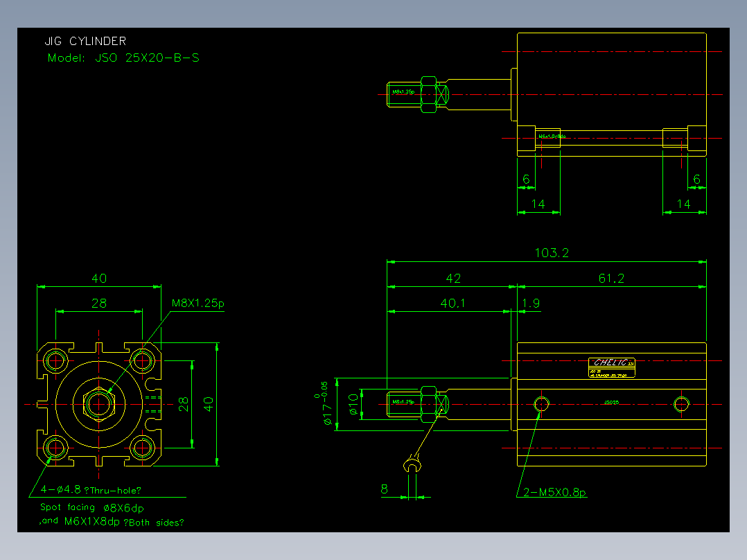Select the M6x1.0x8dp label in top view
This screenshot has height=560, width=747.
click(x=552, y=137)
